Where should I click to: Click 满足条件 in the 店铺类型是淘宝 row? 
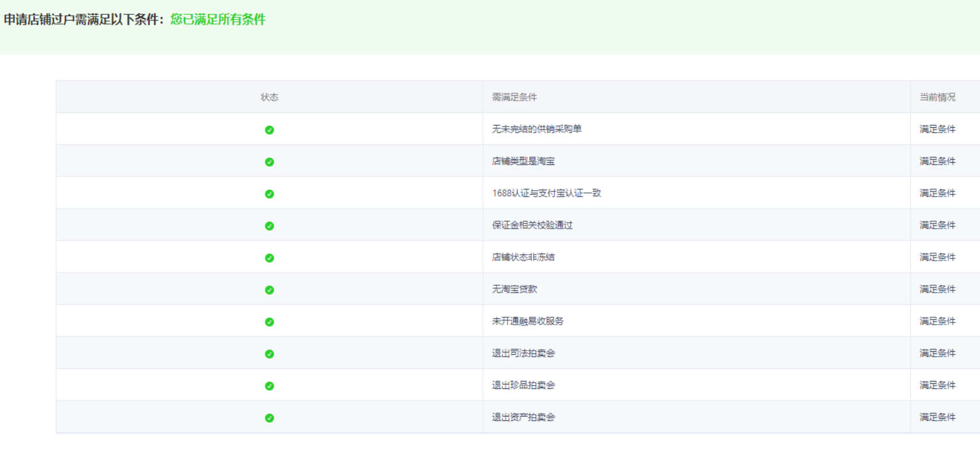point(938,162)
